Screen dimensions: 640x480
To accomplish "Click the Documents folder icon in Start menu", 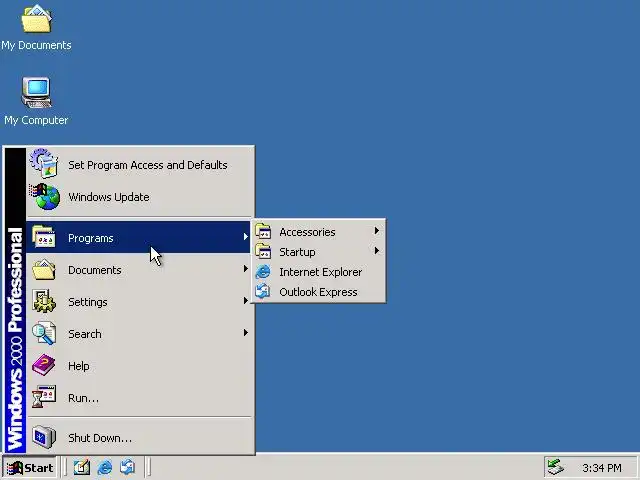I will (44, 269).
